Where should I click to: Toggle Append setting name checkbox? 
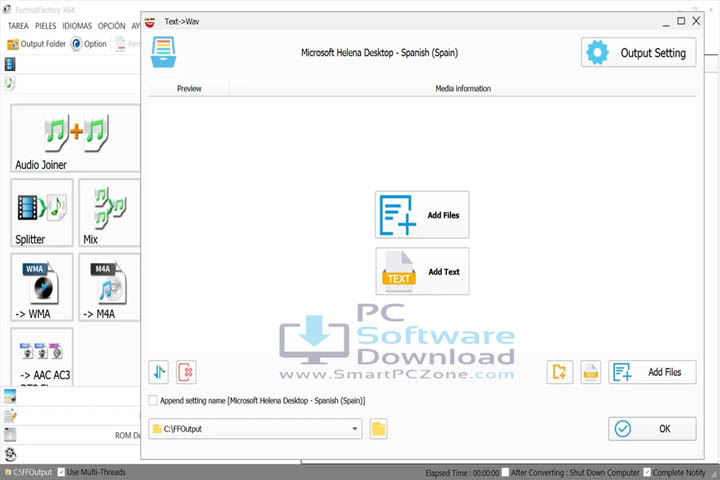click(153, 400)
